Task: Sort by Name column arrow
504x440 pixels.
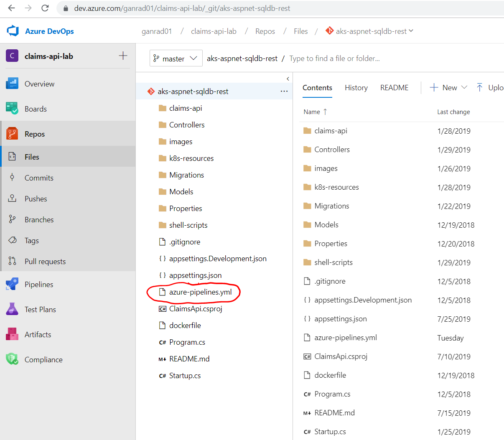Action: point(325,112)
